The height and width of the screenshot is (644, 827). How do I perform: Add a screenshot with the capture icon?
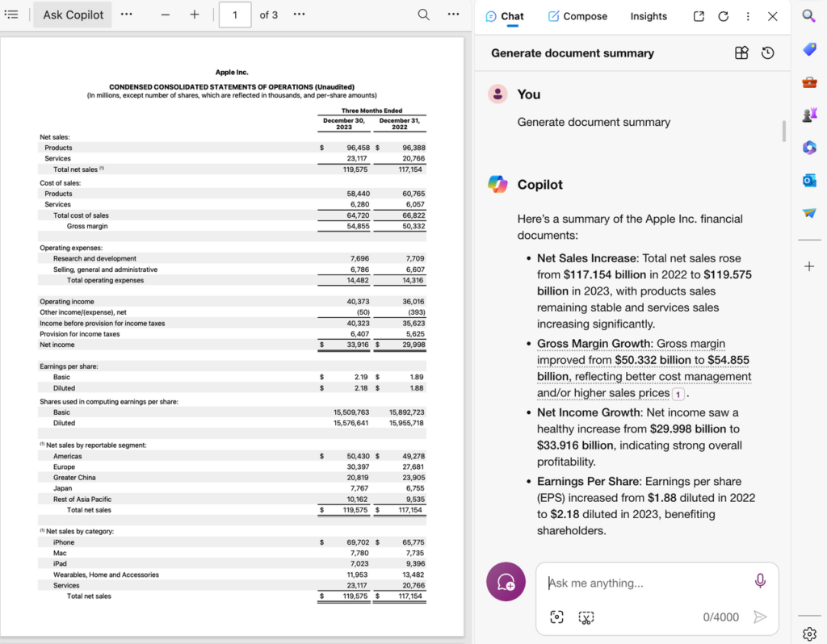pyautogui.click(x=556, y=617)
